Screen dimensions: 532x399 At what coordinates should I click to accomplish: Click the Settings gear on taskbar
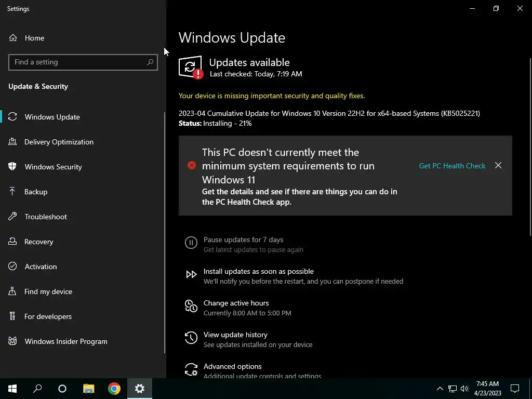tap(140, 389)
